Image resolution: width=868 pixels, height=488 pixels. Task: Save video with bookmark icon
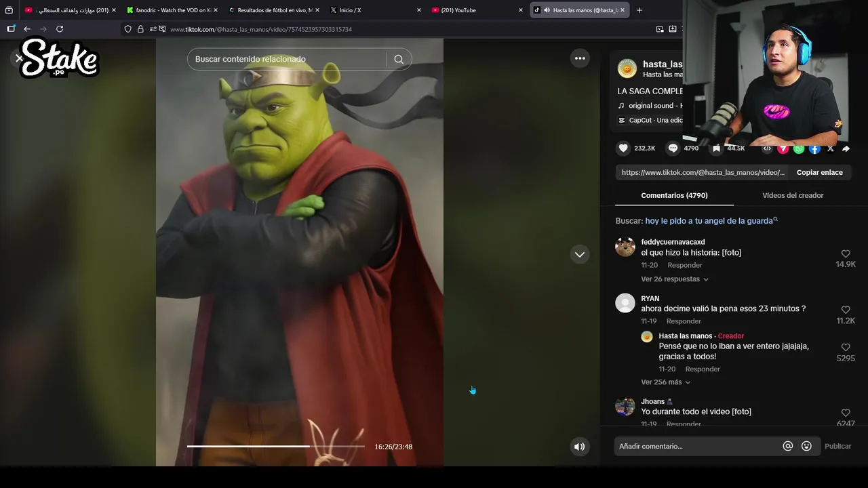pyautogui.click(x=716, y=148)
